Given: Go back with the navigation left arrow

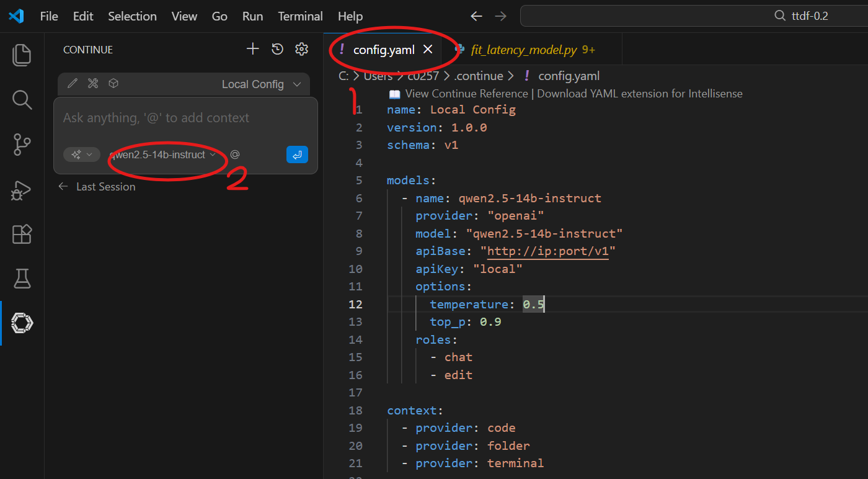Looking at the screenshot, I should (x=476, y=16).
